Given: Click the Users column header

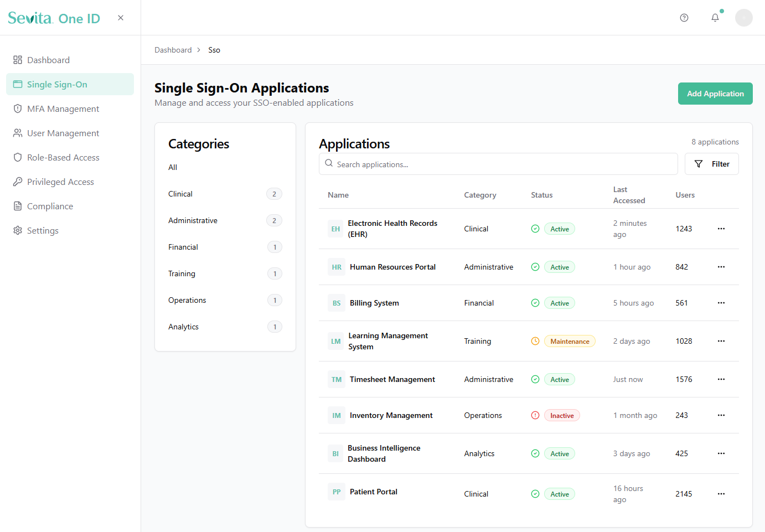Looking at the screenshot, I should point(685,195).
